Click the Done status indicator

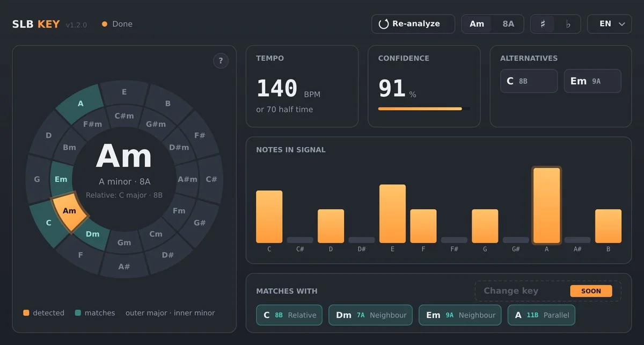(117, 24)
